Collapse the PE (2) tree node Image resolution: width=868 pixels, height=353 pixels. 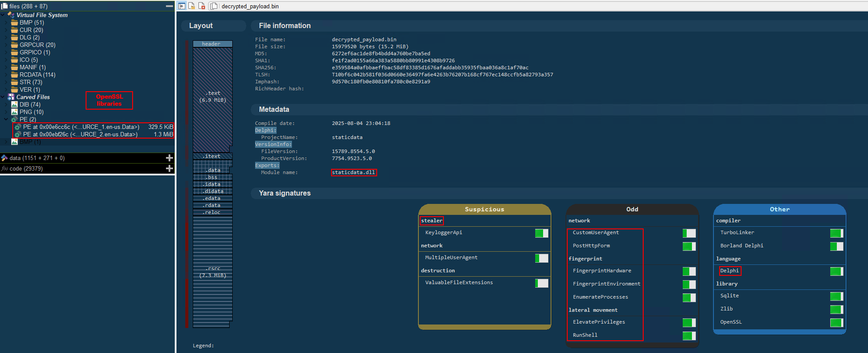[6, 119]
